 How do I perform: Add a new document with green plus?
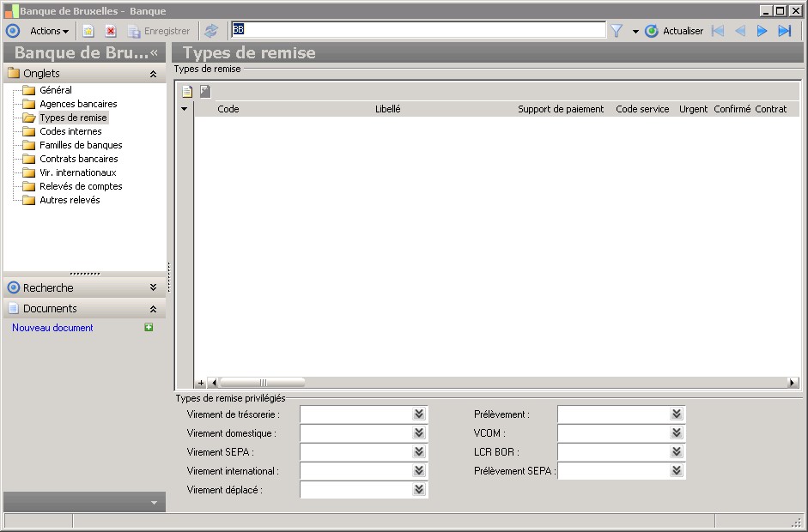click(x=149, y=328)
